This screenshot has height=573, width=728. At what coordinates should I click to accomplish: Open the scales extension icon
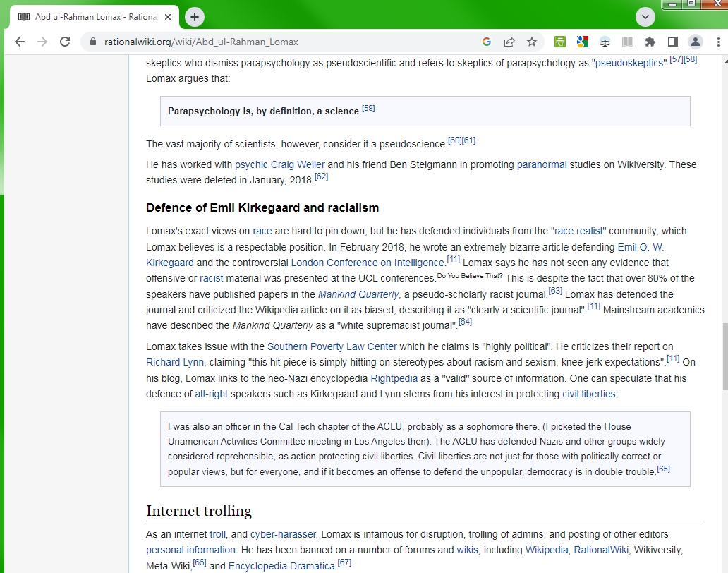pos(605,42)
